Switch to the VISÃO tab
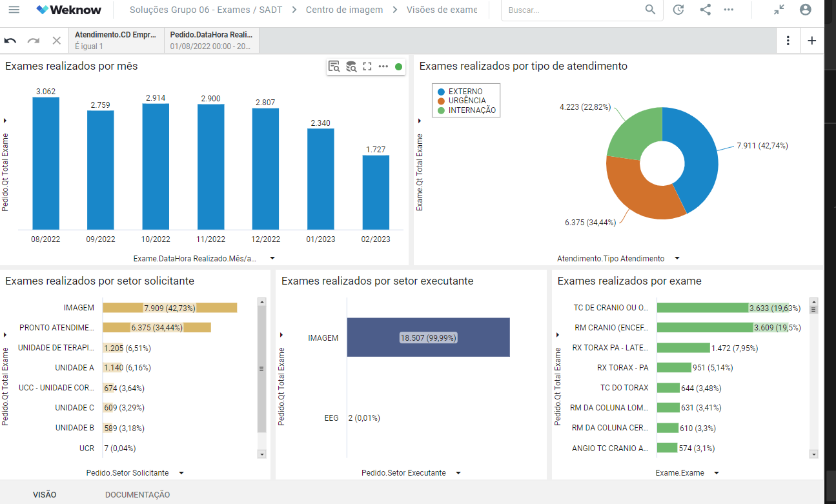The height and width of the screenshot is (504, 836). coord(45,495)
